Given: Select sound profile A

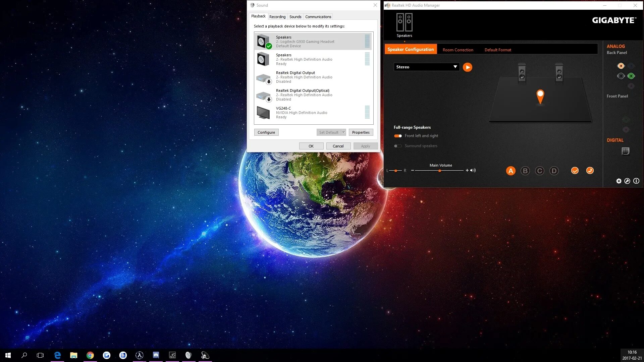Looking at the screenshot, I should [x=511, y=171].
